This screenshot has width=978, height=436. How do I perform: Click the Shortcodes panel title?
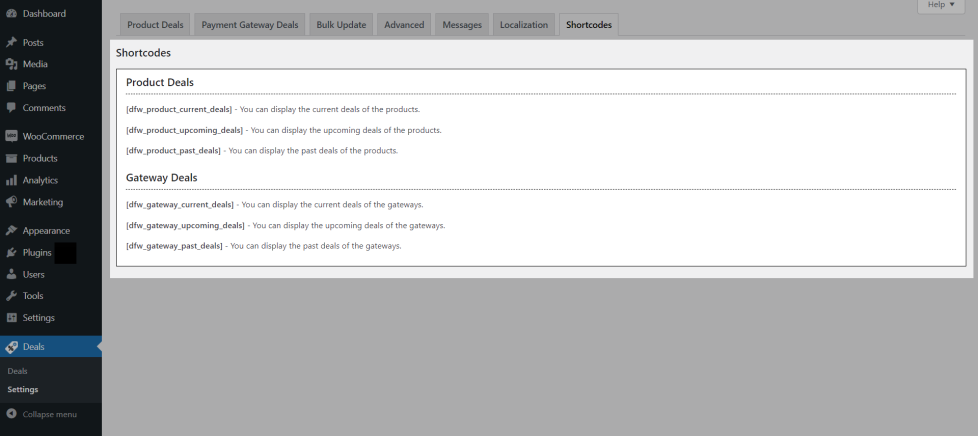pos(143,53)
